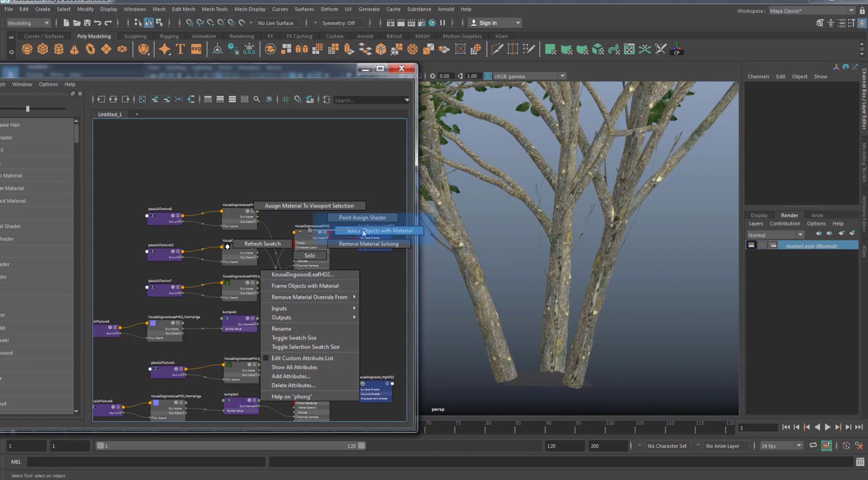The height and width of the screenshot is (480, 868).
Task: Toggle playback loop mode
Action: point(813,446)
